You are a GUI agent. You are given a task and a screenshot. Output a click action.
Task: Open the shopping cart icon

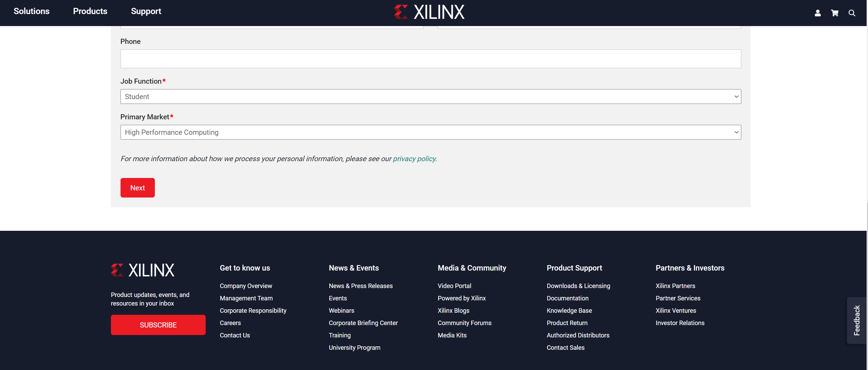click(835, 13)
